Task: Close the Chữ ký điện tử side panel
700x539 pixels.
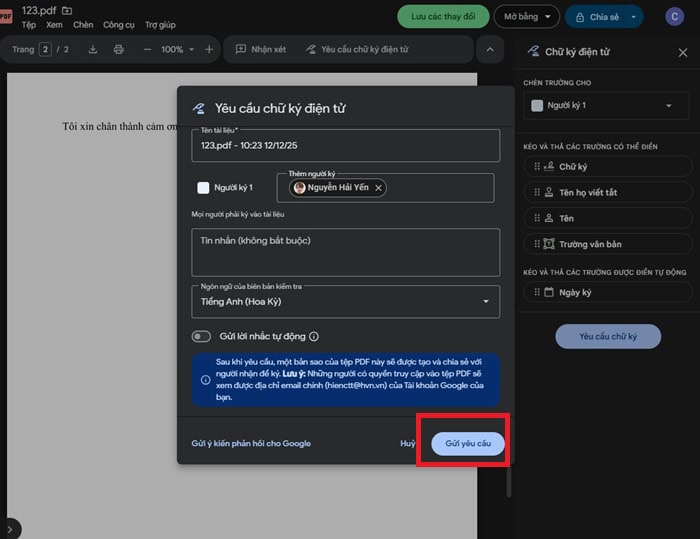Action: 683,51
